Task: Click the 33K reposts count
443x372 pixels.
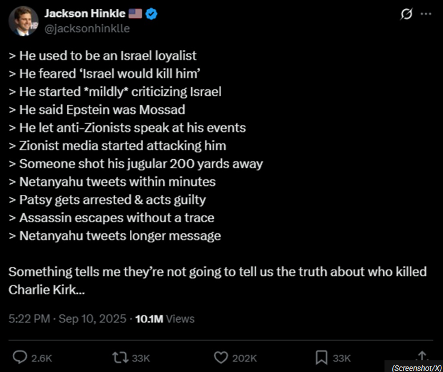Action: tap(141, 358)
